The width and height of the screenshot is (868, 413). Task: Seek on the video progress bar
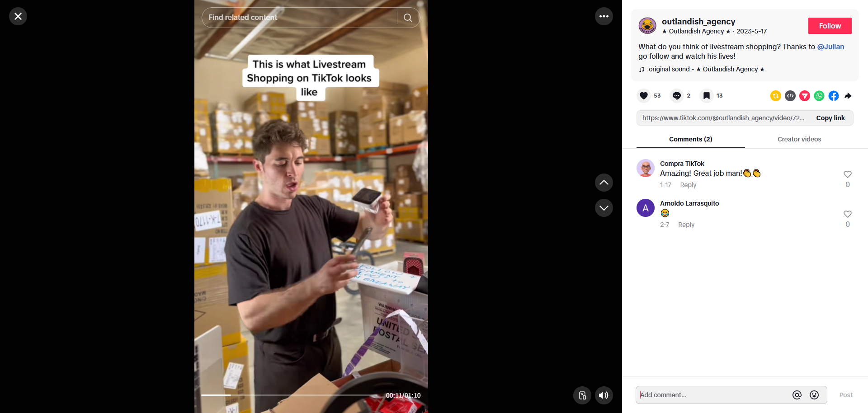pyautogui.click(x=290, y=395)
